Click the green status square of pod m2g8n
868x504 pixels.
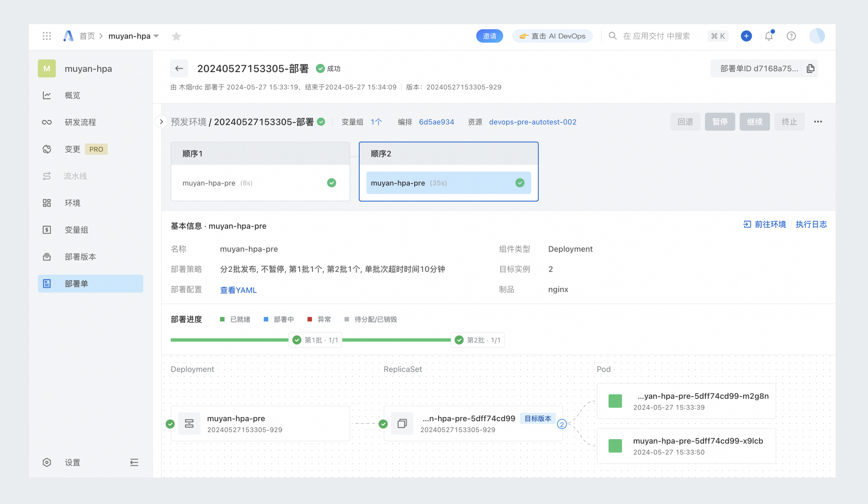(x=615, y=401)
